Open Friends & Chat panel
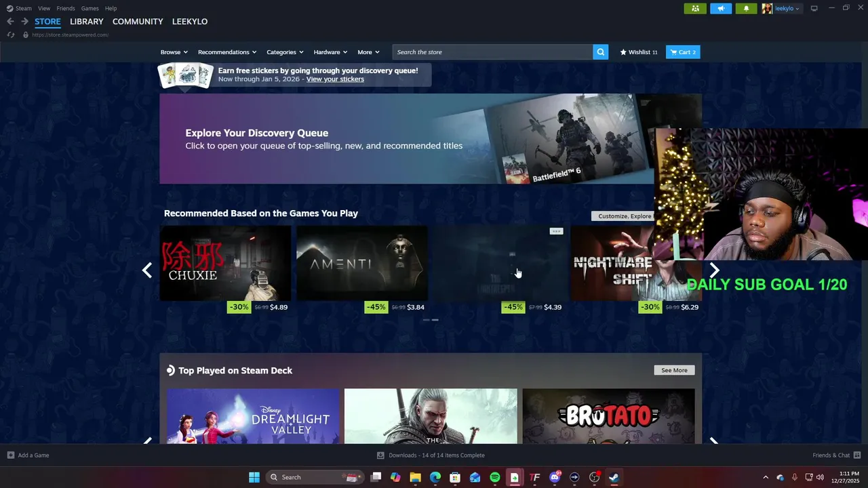This screenshot has height=488, width=868. tap(836, 455)
